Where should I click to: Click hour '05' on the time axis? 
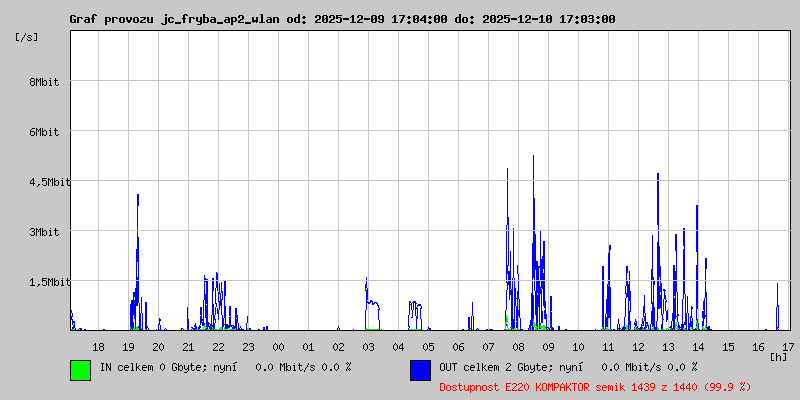click(x=429, y=347)
